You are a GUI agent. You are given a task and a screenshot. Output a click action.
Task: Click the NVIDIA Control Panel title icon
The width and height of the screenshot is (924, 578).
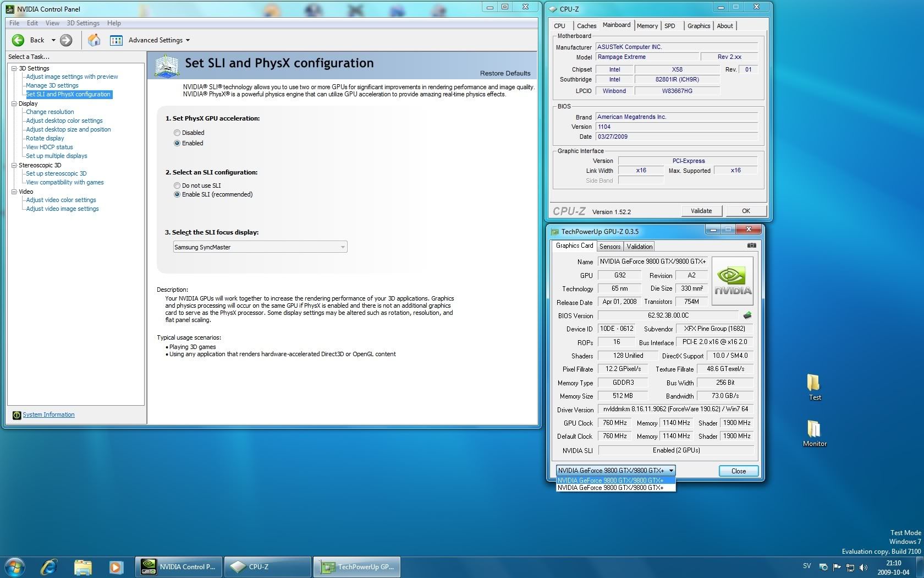[10, 9]
